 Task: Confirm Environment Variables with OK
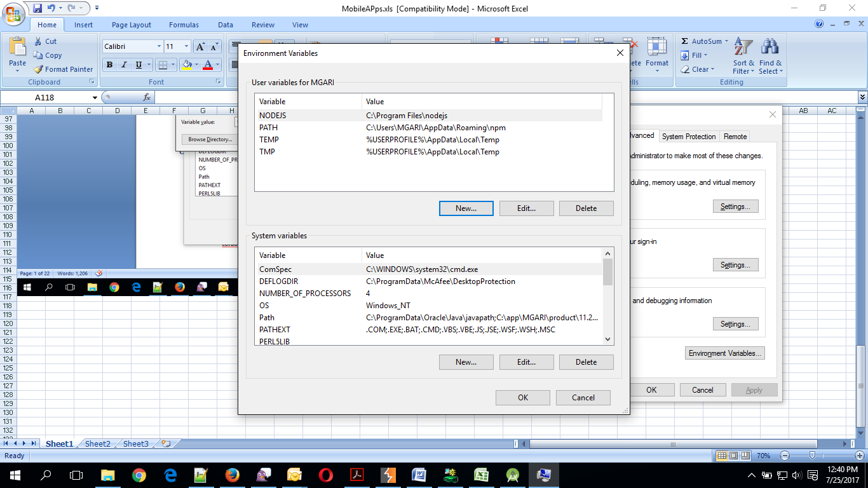click(523, 398)
